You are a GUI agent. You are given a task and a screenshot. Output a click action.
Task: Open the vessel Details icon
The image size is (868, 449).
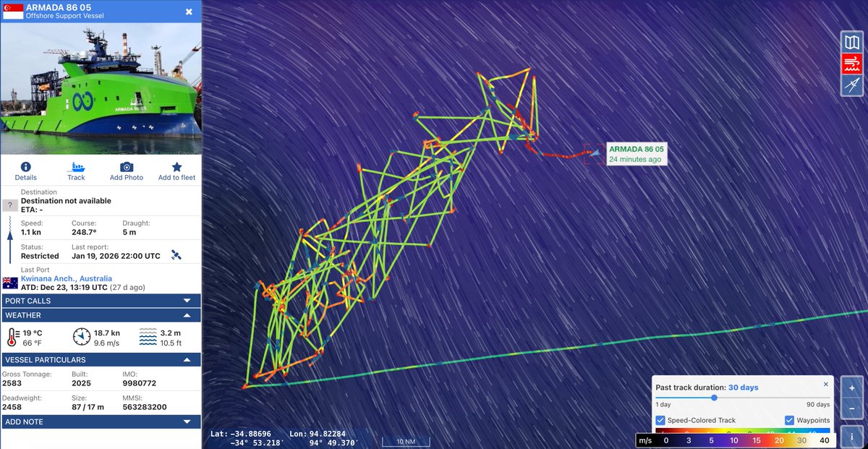[25, 171]
